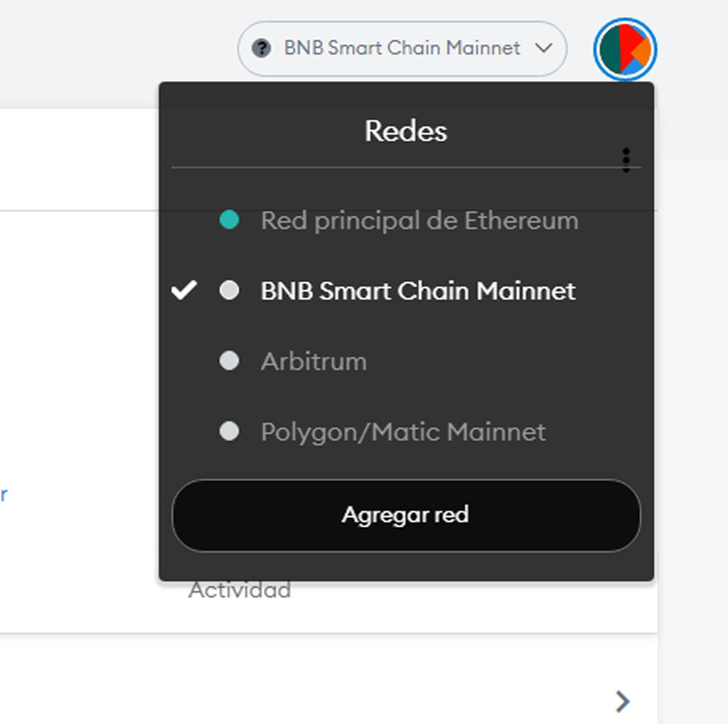Switch to the Actividad tab
728x724 pixels.
240,590
